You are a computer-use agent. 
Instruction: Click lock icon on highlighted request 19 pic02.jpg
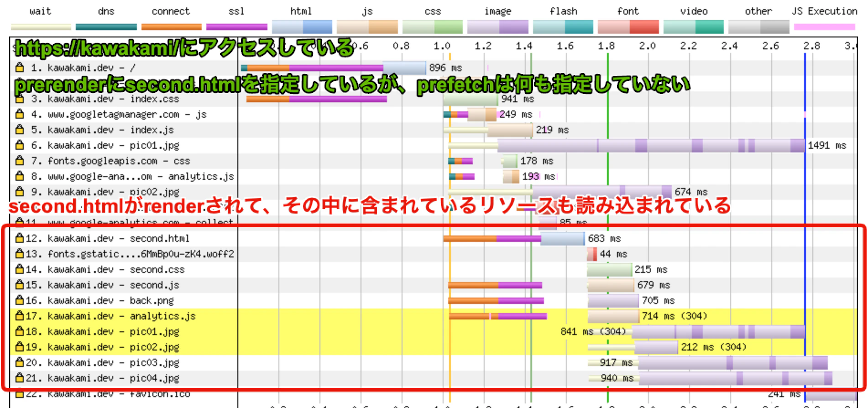pyautogui.click(x=20, y=347)
